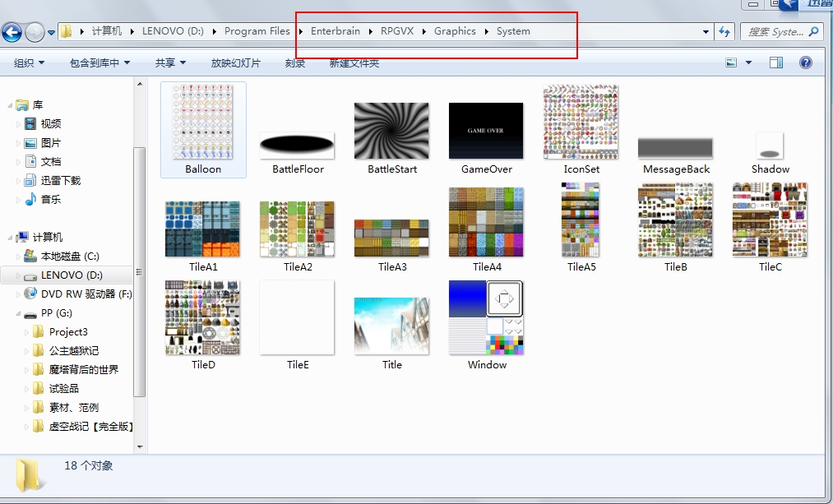The width and height of the screenshot is (833, 504).
Task: Click the grayed-out Forward arrow button
Action: click(35, 32)
